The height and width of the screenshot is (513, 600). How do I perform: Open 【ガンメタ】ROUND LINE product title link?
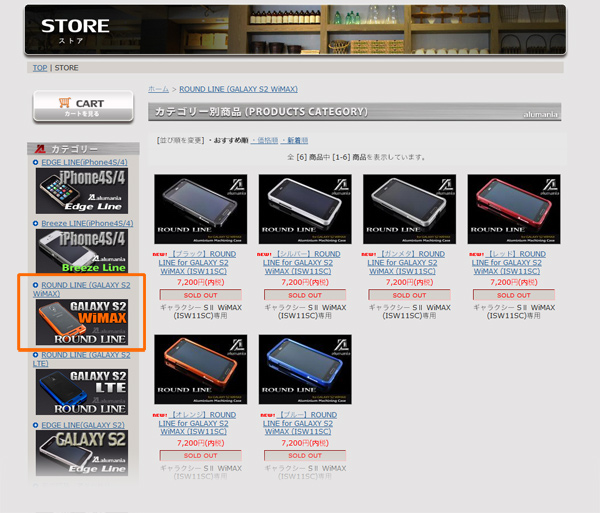406,263
